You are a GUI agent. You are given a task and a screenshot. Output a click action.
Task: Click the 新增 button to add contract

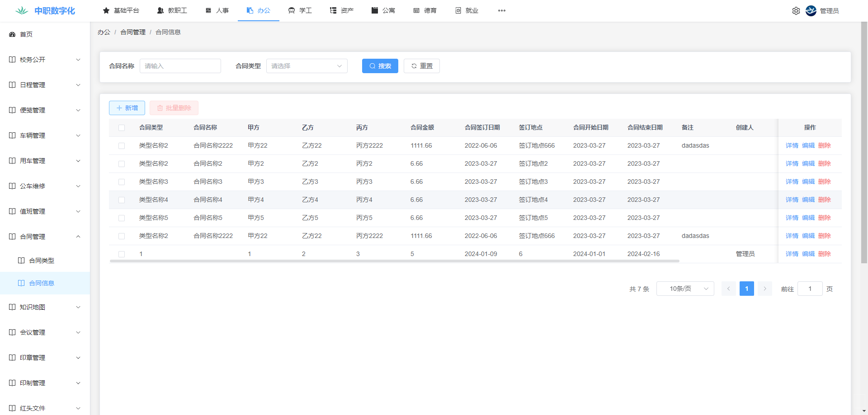[127, 108]
